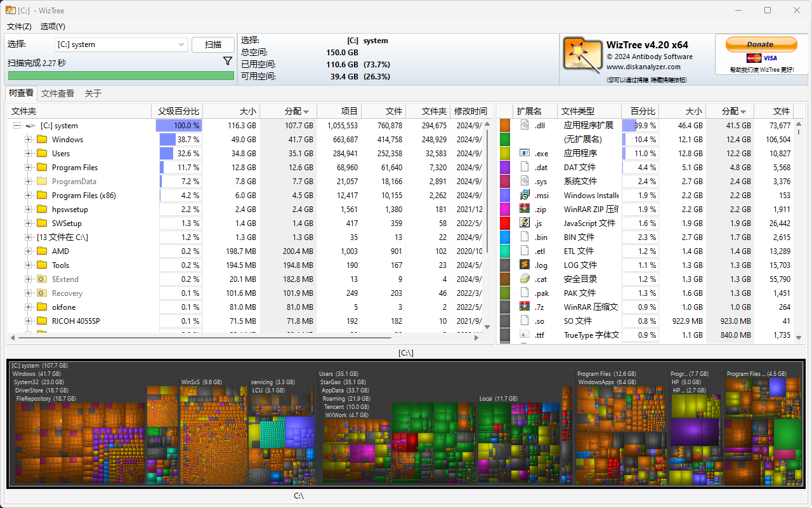Click the red .js color swatch
812x508 pixels.
[x=505, y=224]
